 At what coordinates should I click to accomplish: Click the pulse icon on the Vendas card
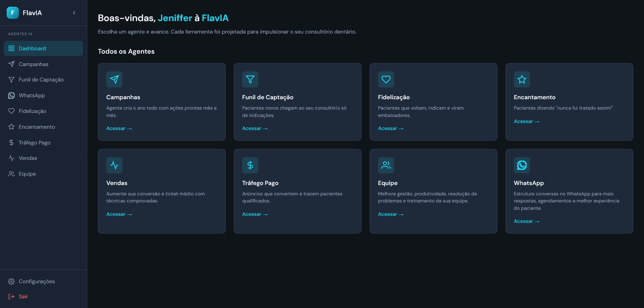tap(114, 165)
